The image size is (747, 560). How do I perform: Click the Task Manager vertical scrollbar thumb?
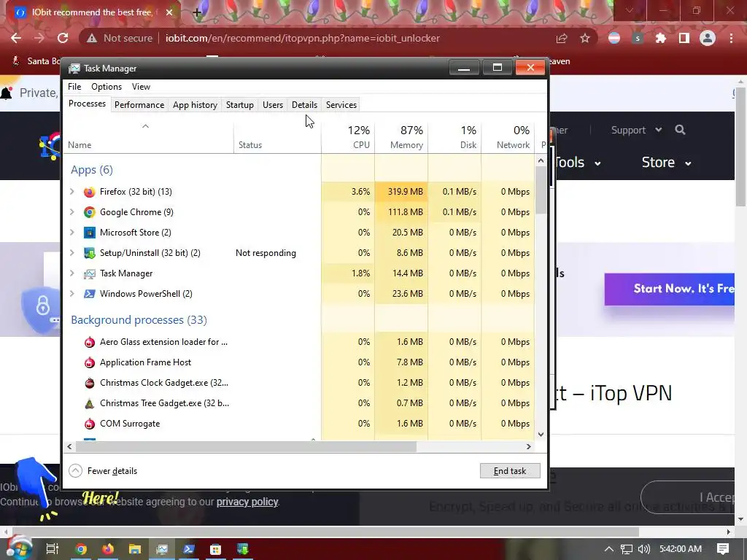click(x=541, y=190)
